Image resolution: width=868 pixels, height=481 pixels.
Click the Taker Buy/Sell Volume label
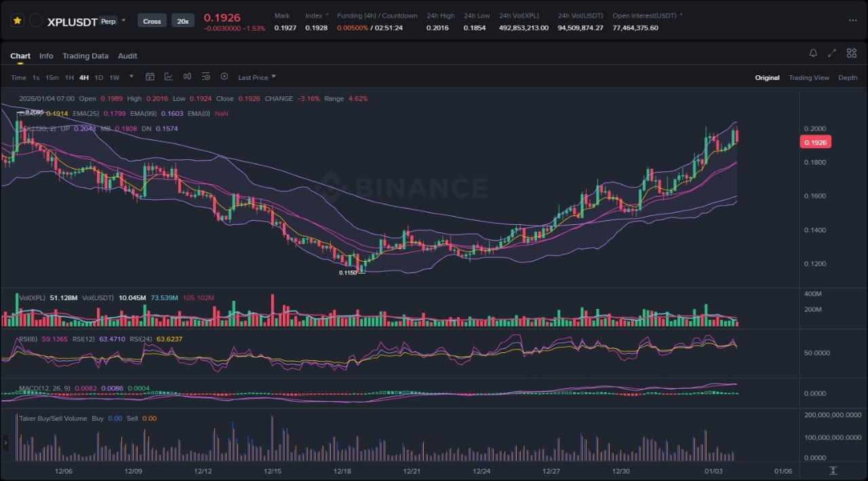coord(53,418)
